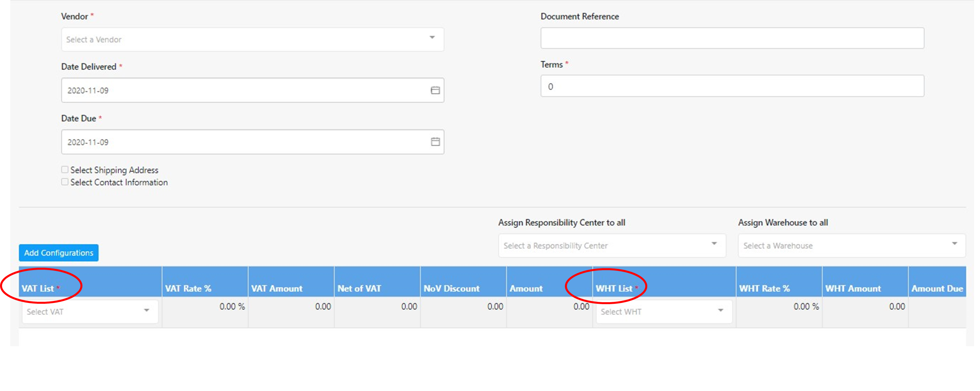Screen dimensions: 980x391
Task: Expand the Select a Warehouse dropdown
Action: point(851,245)
